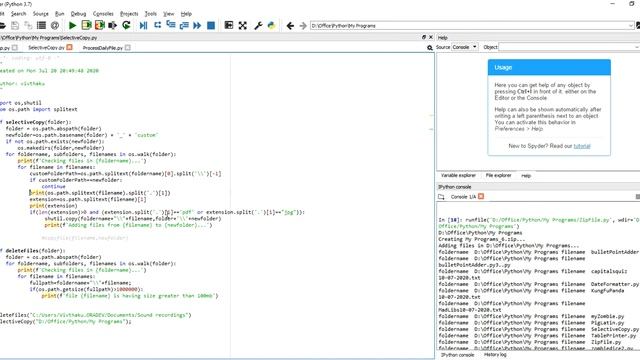Viewport: 640px width, 360px height.
Task: Click the console browse-tabs folder icon
Action: (x=441, y=197)
